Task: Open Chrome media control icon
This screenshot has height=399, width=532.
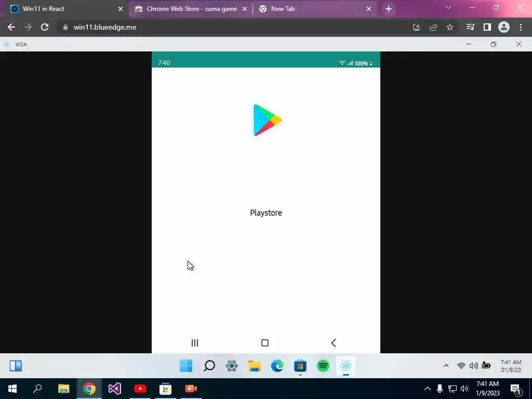Action: 470,27
